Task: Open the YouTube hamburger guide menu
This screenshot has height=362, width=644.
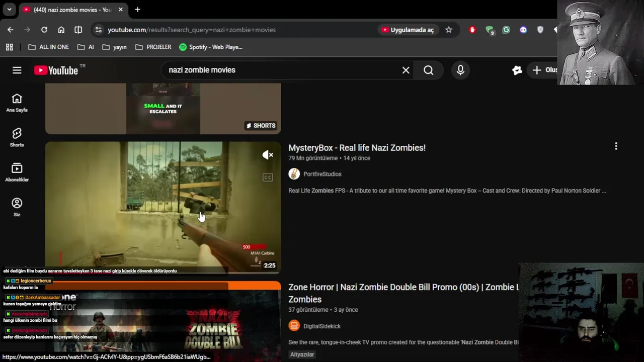Action: pyautogui.click(x=17, y=70)
